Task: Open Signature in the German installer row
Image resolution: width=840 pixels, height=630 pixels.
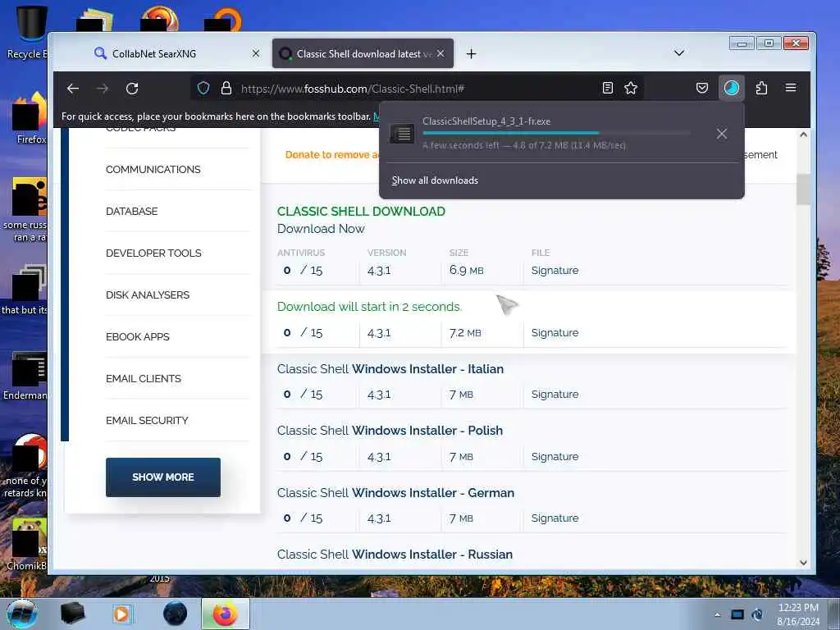Action: (555, 518)
